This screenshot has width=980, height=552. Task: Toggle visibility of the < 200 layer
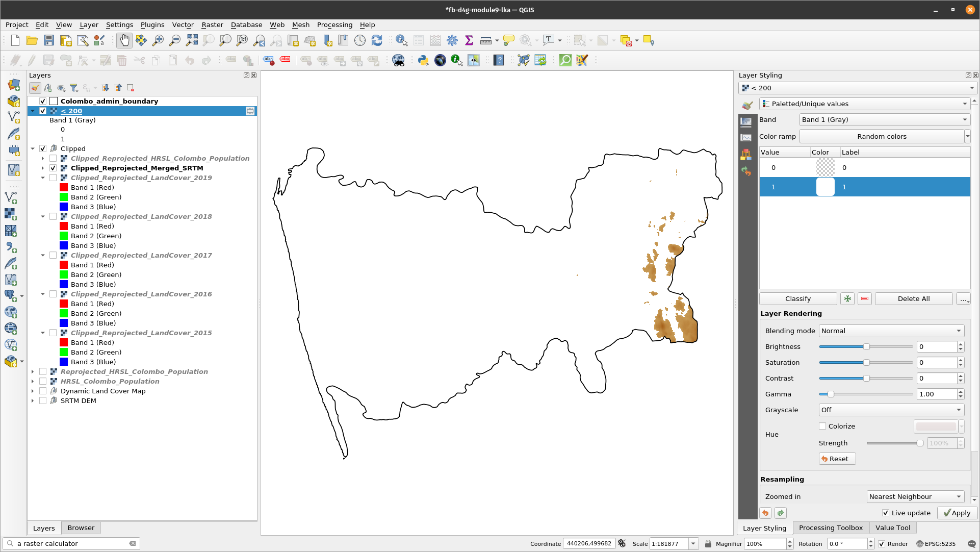click(x=42, y=110)
